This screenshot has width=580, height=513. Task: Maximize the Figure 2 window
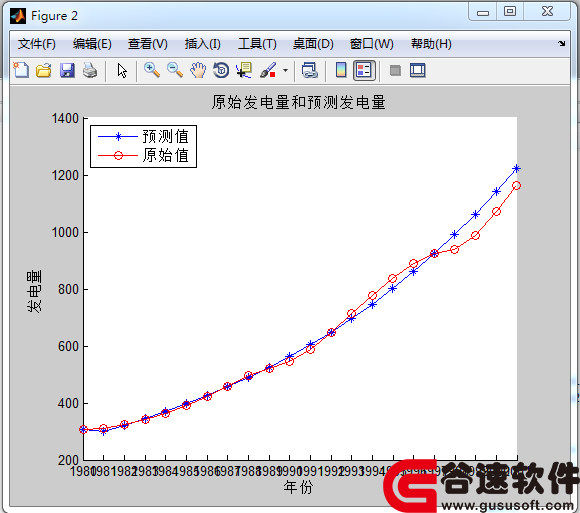point(510,11)
